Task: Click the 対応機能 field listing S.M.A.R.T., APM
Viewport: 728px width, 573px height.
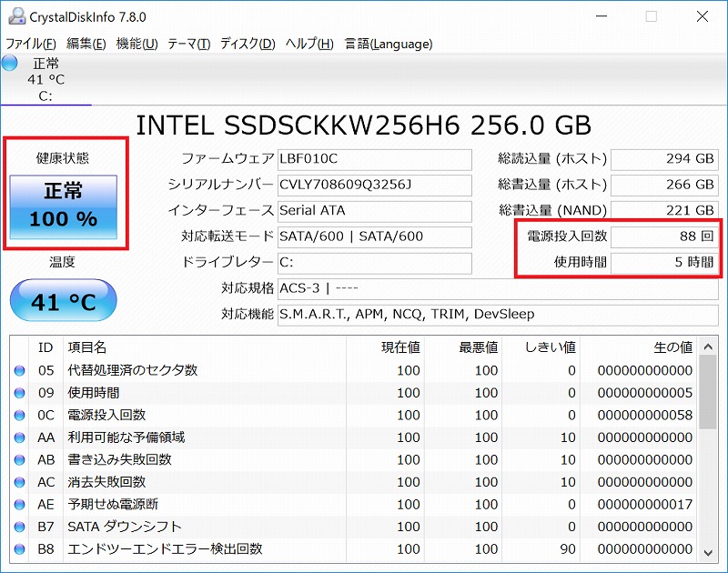Action: [x=498, y=315]
